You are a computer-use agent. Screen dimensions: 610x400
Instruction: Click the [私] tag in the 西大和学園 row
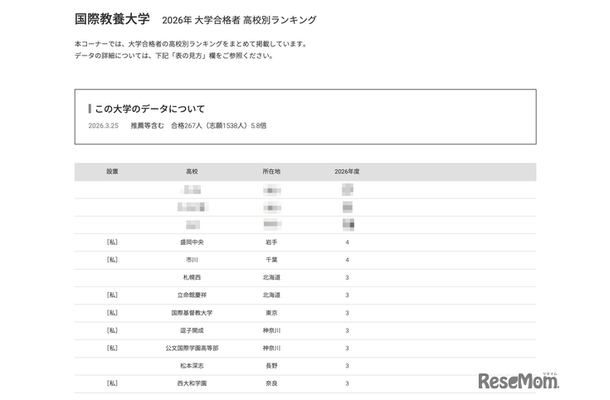click(x=112, y=383)
